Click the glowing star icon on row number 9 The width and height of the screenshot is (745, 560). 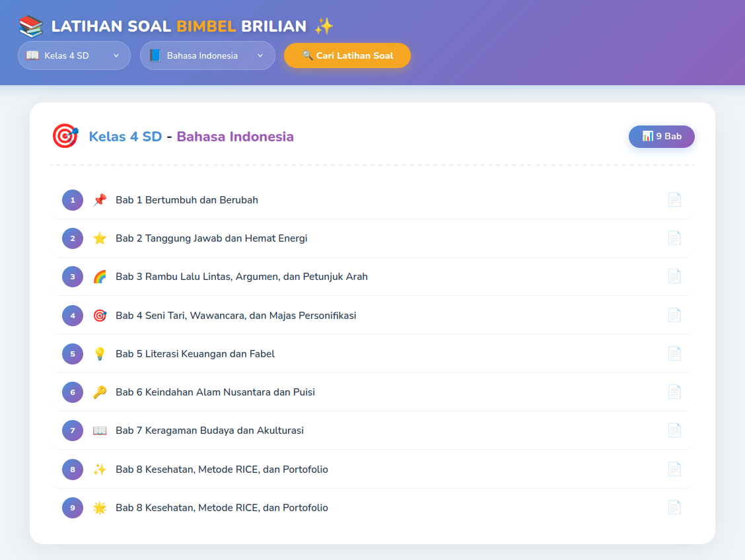pyautogui.click(x=100, y=508)
